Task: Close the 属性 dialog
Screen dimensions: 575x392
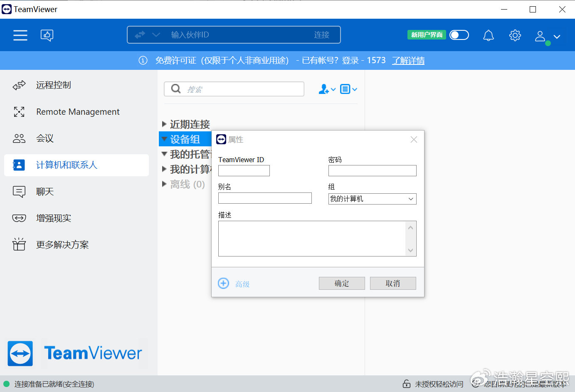Action: (414, 140)
